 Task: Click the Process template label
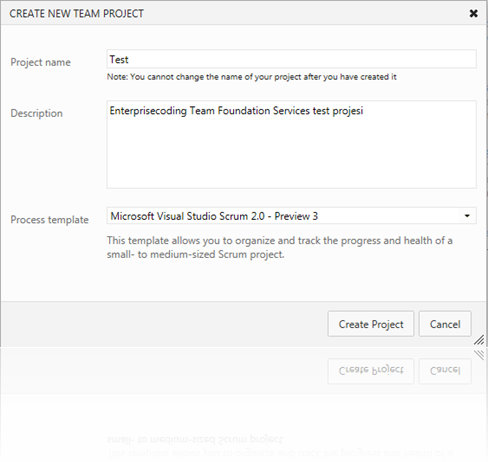(x=49, y=220)
